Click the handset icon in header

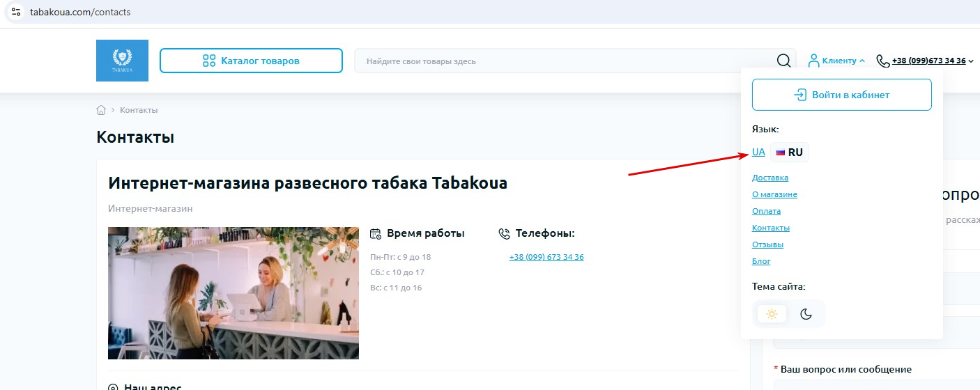coord(883,61)
